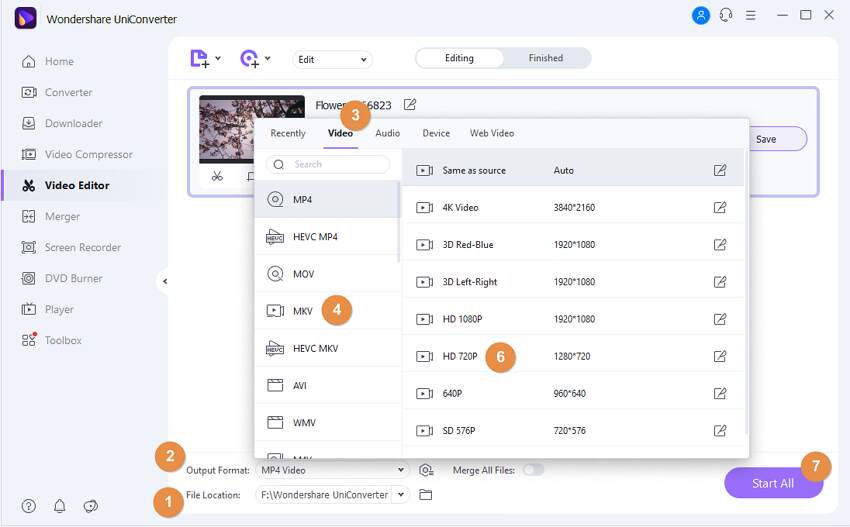Open the feedback chat icon

click(91, 506)
